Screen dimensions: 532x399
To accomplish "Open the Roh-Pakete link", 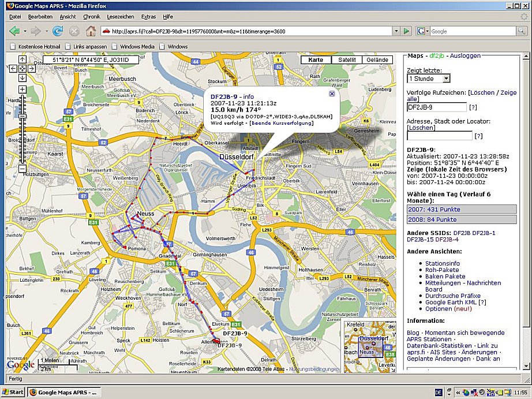I will (x=442, y=270).
